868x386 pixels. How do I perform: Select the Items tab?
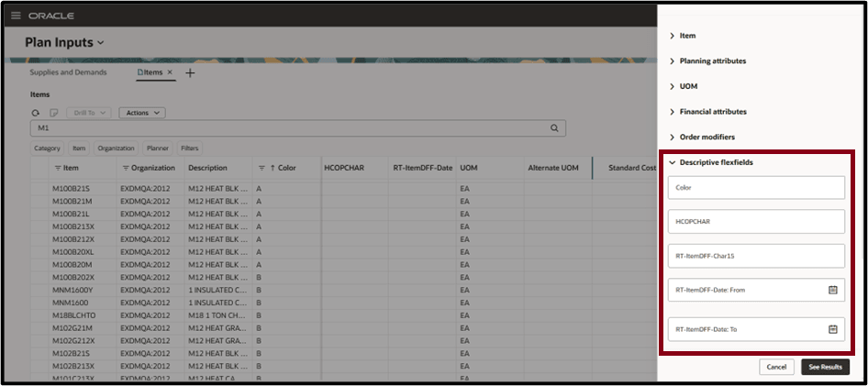151,72
